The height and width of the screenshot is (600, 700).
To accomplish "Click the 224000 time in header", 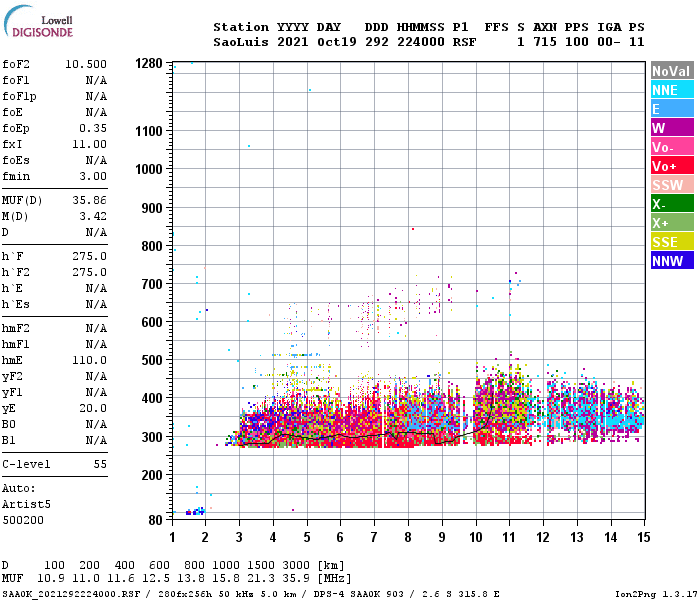I will pyautogui.click(x=421, y=42).
